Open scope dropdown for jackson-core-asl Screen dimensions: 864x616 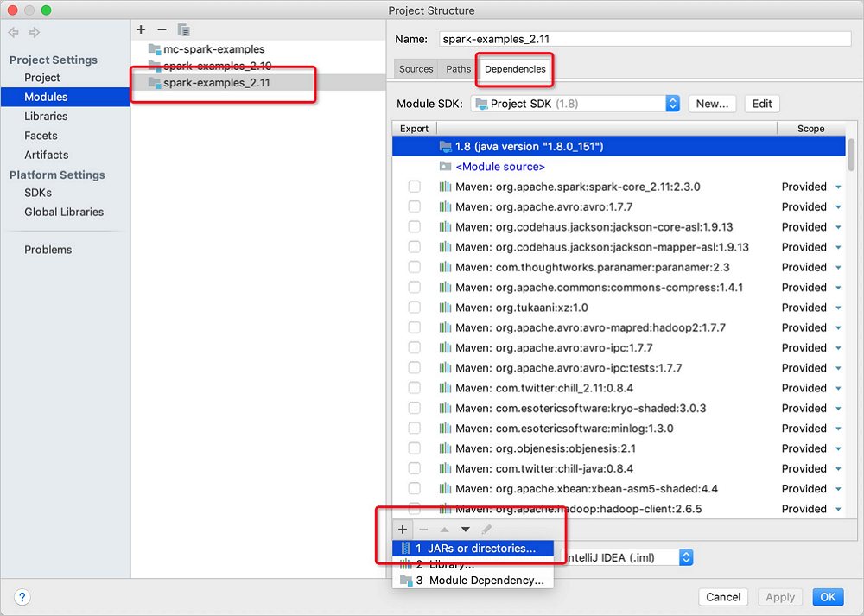838,227
